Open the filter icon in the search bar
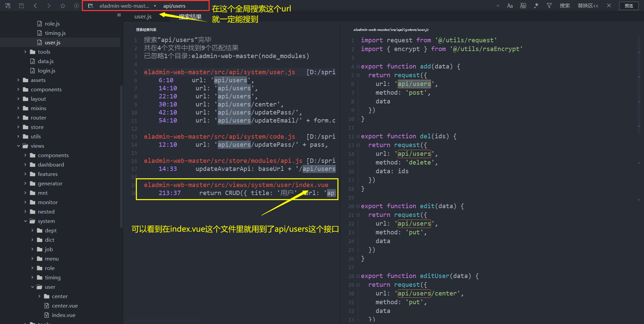 click(x=549, y=6)
